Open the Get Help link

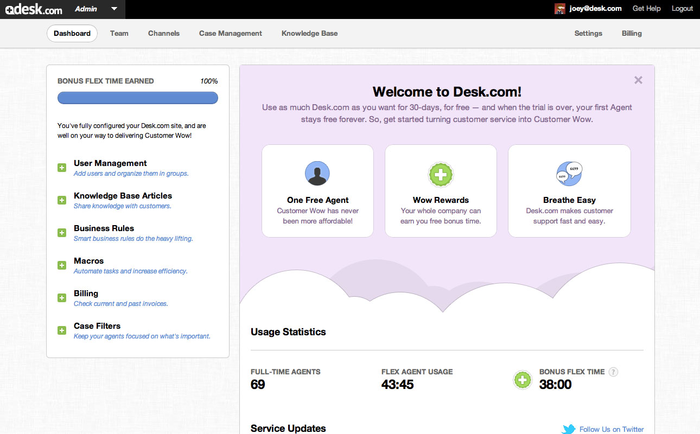point(646,8)
